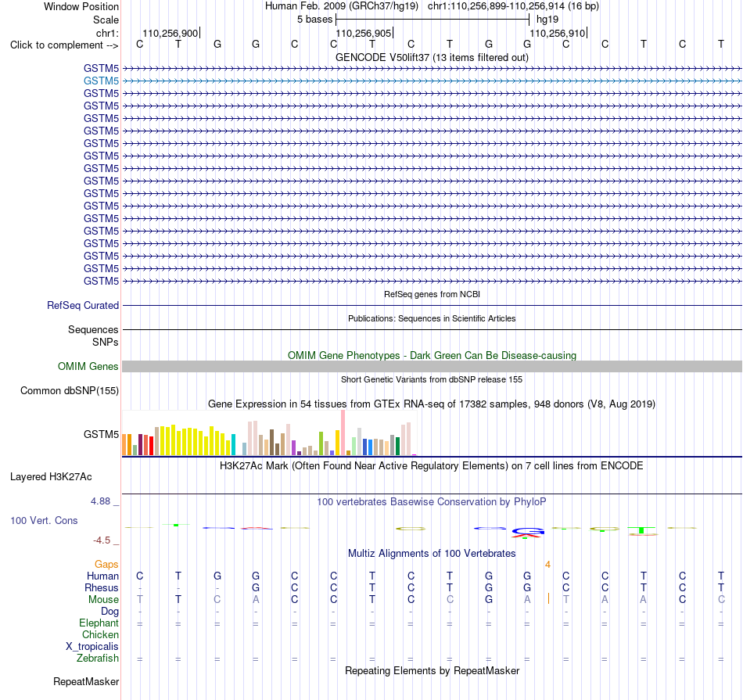Click the 'Common dbSNP(155)' track label
This screenshot has width=743, height=700.
(69, 390)
